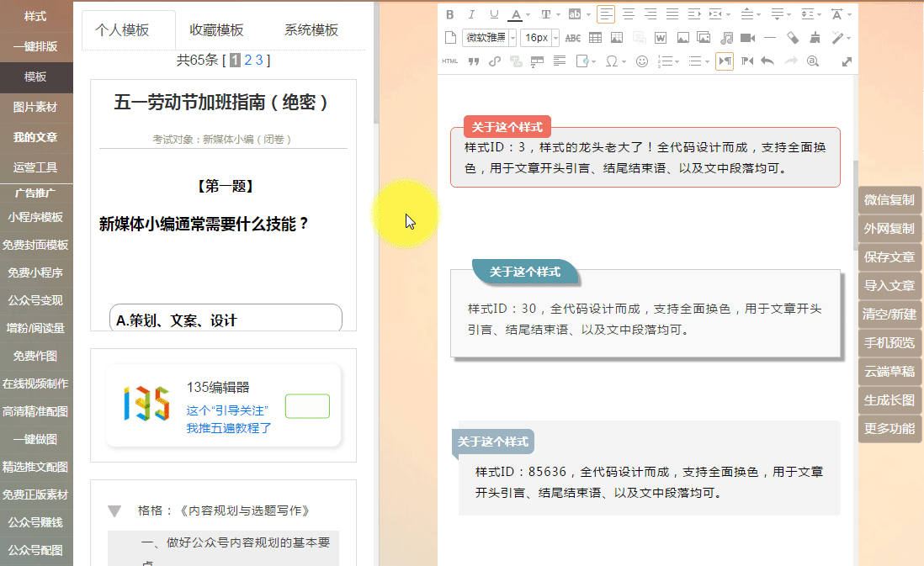Image resolution: width=924 pixels, height=566 pixels.
Task: Click green button in 135编辑器 card
Action: tap(307, 406)
